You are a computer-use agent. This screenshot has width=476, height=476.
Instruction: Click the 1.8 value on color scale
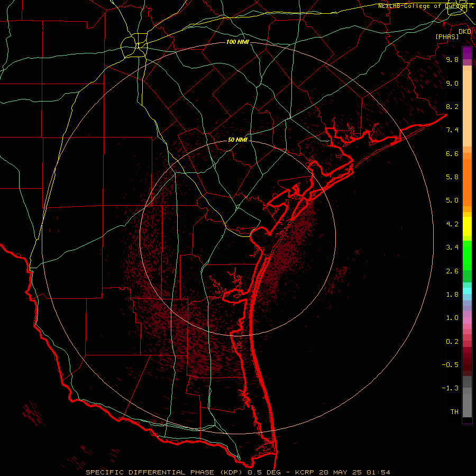pos(452,295)
